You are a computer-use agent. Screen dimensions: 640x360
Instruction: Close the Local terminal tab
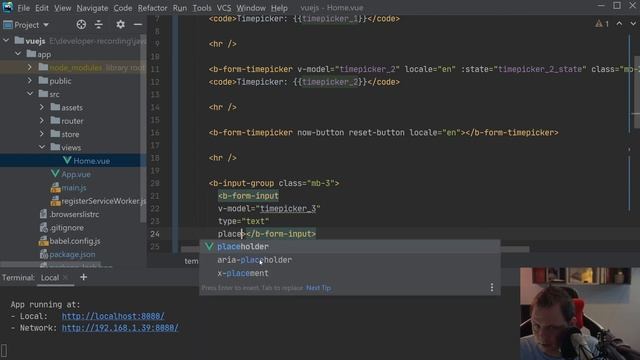pos(65,278)
